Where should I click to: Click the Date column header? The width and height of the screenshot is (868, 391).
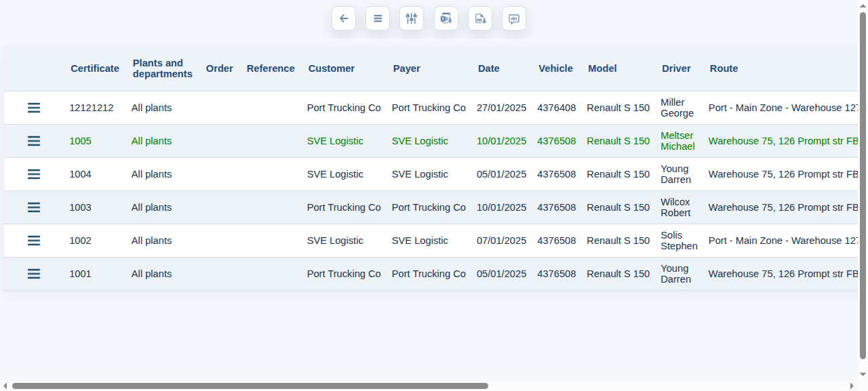point(489,68)
